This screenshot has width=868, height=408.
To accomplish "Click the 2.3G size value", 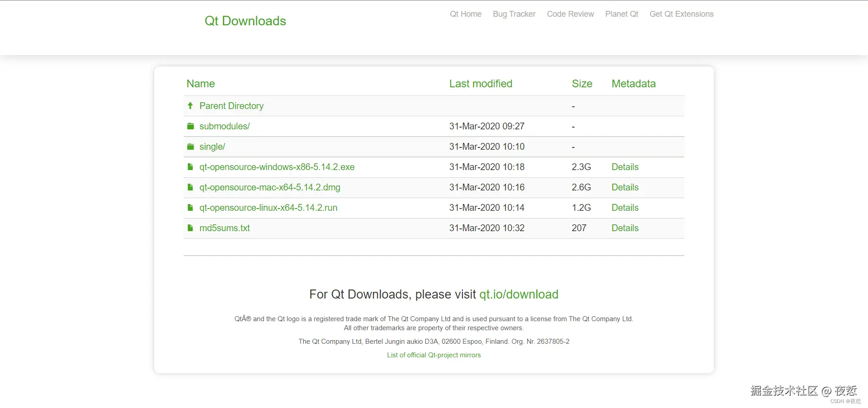I will (x=581, y=167).
